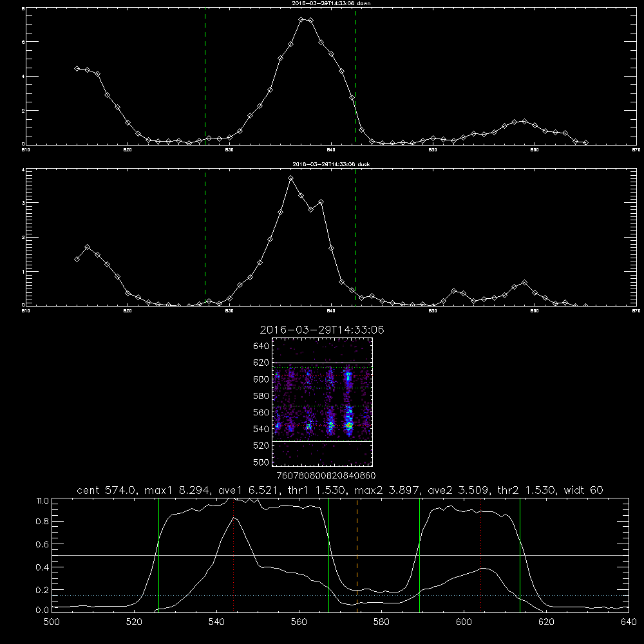This screenshot has width=644, height=644.
Task: Select the left green dashed line in dusk plot
Action: 205,237
